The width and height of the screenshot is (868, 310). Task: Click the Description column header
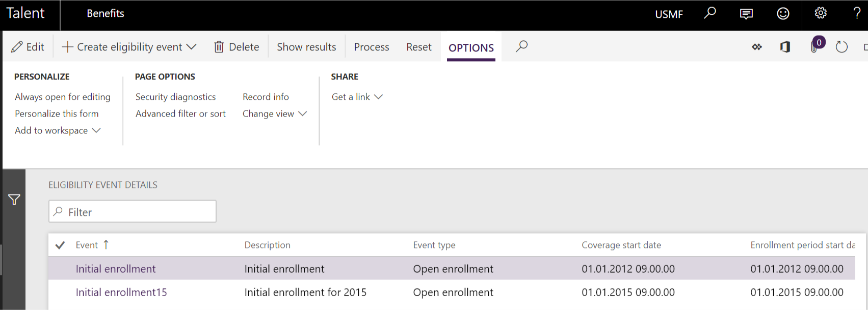tap(267, 245)
